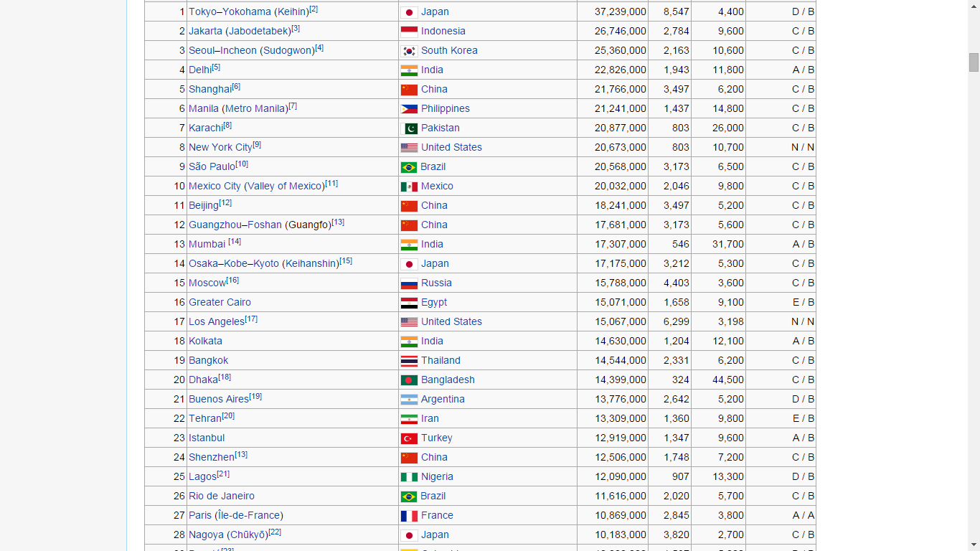980x551 pixels.
Task: Open the Indonesia country link
Action: (443, 32)
